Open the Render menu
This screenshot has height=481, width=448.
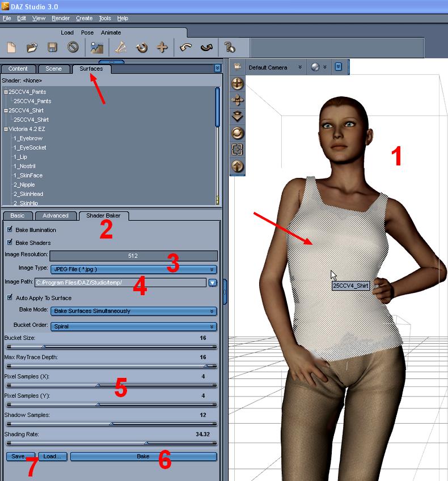tap(61, 18)
